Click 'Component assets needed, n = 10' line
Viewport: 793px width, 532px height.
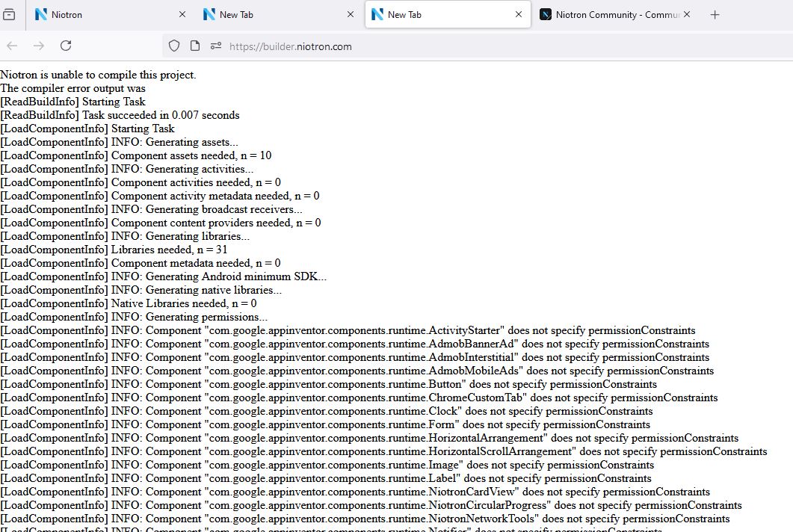pyautogui.click(x=135, y=155)
